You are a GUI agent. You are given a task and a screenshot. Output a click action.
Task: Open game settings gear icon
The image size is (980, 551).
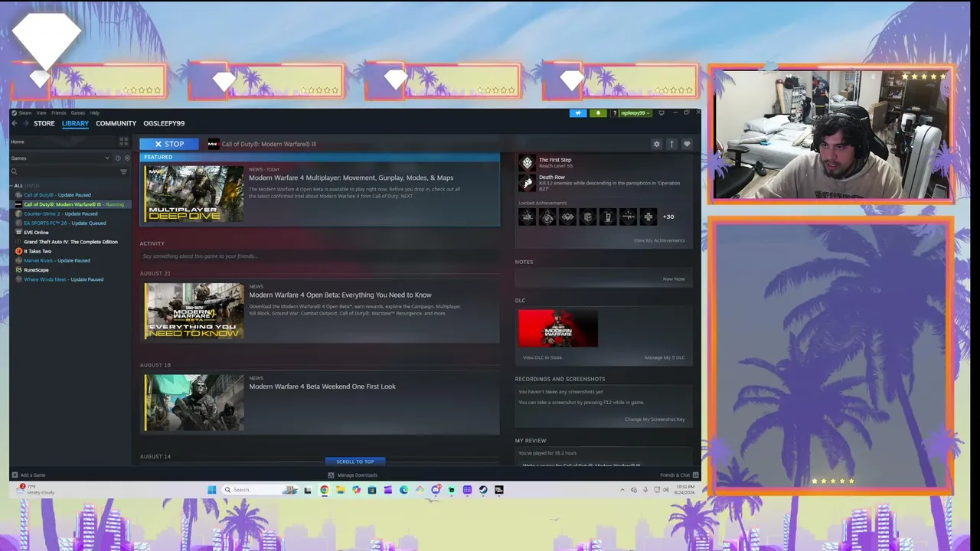coord(656,144)
